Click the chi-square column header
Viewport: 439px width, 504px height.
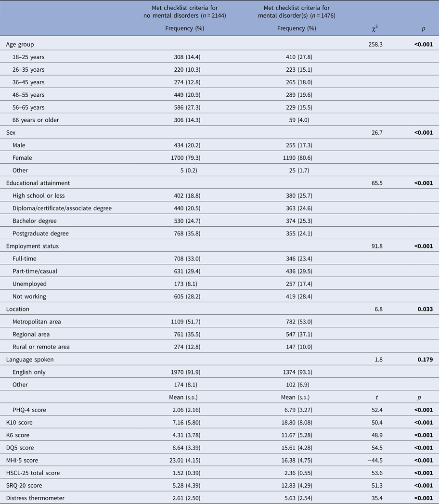click(374, 28)
